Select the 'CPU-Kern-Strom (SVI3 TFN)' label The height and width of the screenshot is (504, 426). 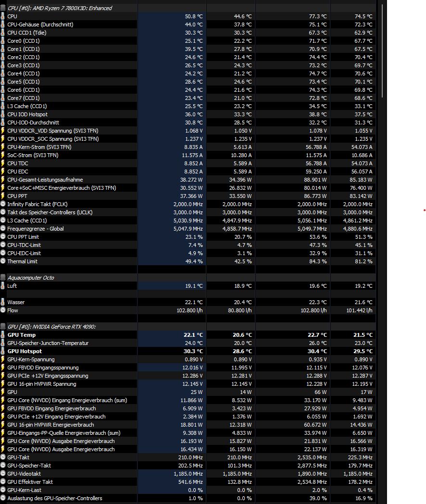39,147
